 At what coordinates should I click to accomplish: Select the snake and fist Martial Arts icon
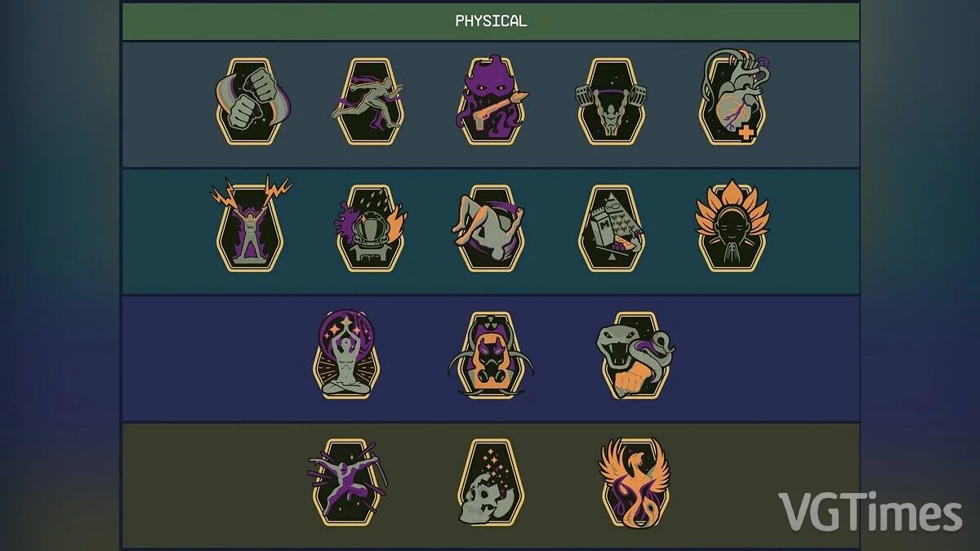[635, 355]
